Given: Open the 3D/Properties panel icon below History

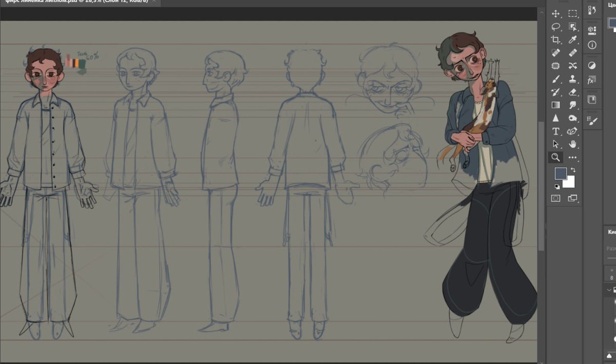Looking at the screenshot, I should [x=592, y=30].
